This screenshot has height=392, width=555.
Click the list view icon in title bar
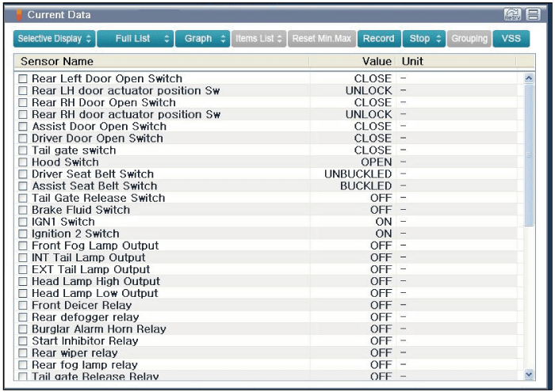pyautogui.click(x=533, y=14)
